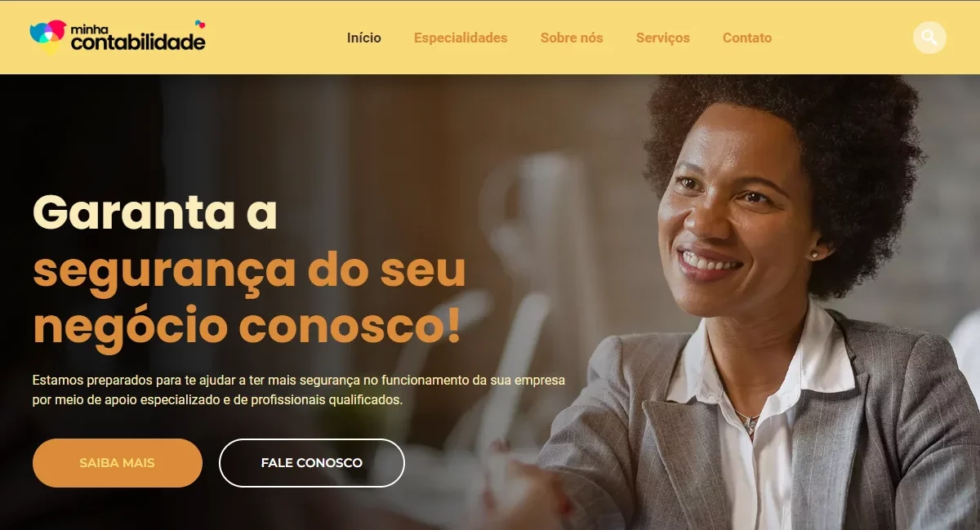Click the word "minha" in the logo
Image resolution: width=980 pixels, height=530 pixels.
click(88, 29)
